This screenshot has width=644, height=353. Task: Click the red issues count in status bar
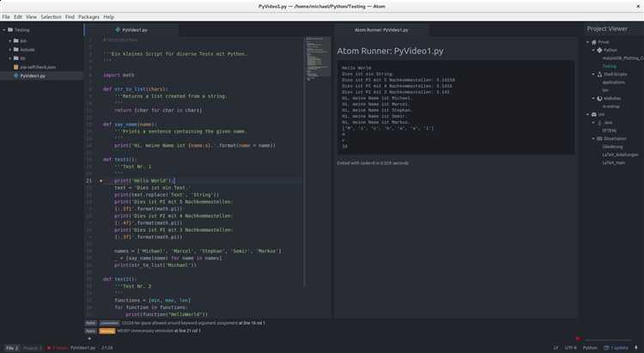coord(58,348)
